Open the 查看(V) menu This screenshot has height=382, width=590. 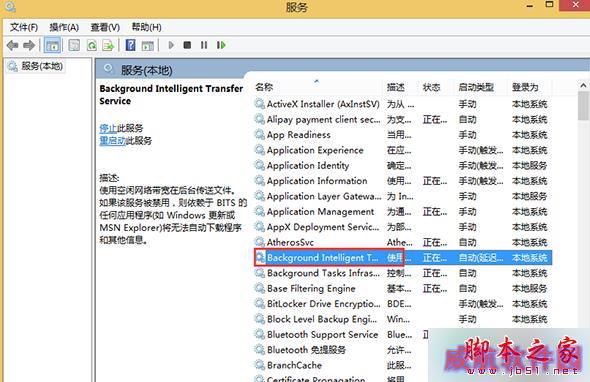click(105, 27)
